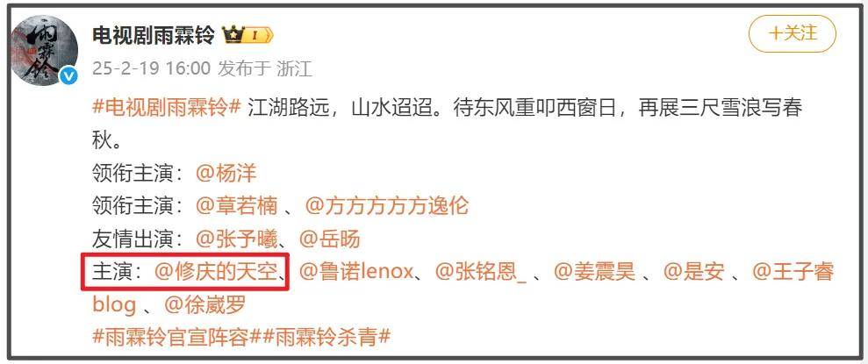Open the highlighted @修庆的天空 mention
The width and height of the screenshot is (868, 364).
(215, 272)
